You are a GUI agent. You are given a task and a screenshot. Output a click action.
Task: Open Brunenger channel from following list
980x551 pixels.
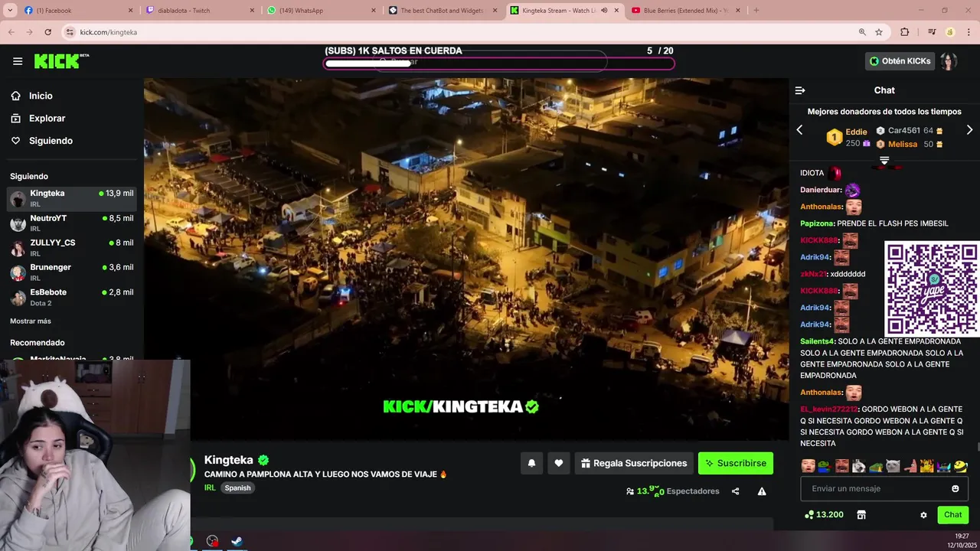[x=72, y=272]
